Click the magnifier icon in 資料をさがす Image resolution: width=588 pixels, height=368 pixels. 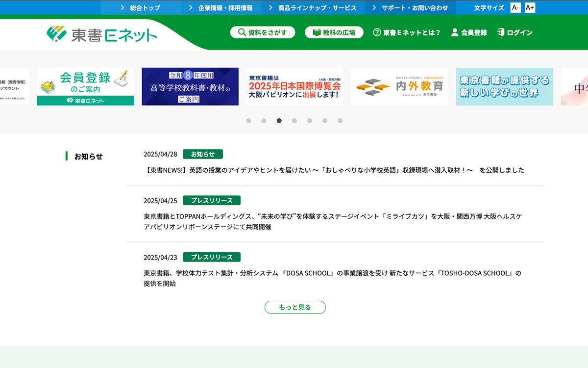(242, 32)
